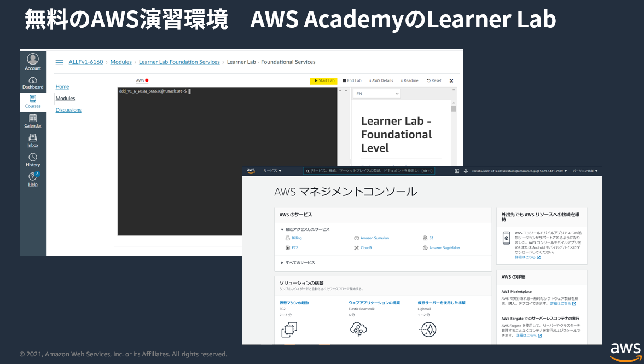
Task: Click mobile app 詳細はこちら link
Action: coord(528,257)
